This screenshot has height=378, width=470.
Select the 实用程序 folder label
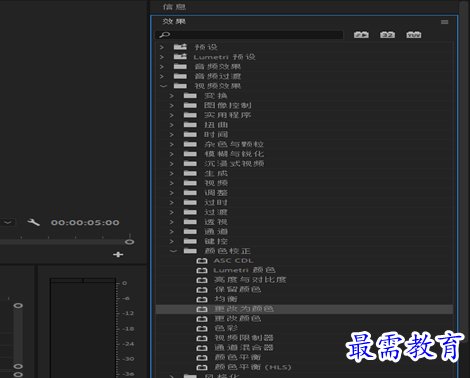tap(228, 115)
